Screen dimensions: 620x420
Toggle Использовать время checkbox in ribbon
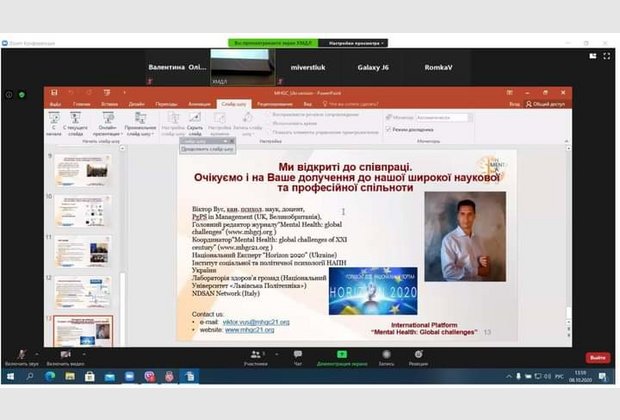[x=272, y=123]
